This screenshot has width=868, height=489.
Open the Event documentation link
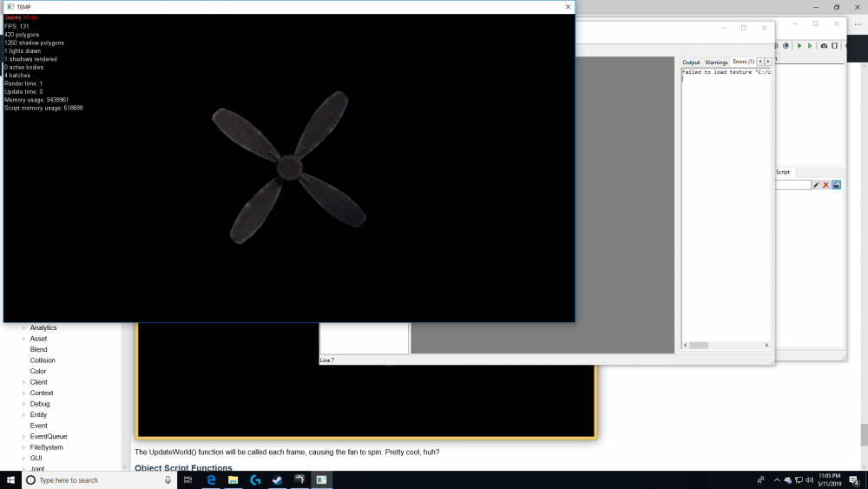coord(39,426)
